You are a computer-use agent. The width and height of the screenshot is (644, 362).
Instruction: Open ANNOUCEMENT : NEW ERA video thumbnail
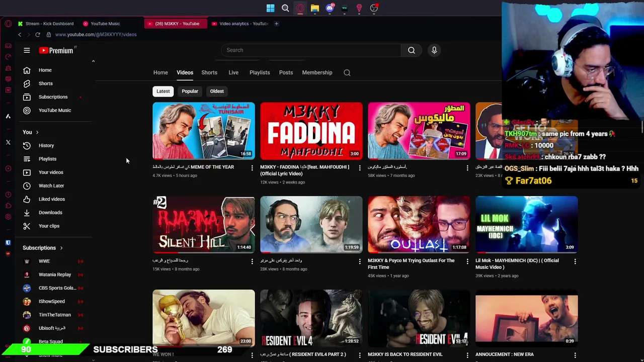click(x=527, y=318)
